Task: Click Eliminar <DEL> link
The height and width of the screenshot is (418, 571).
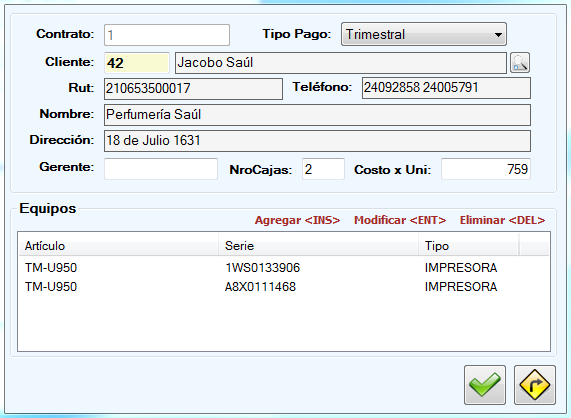Action: click(502, 220)
